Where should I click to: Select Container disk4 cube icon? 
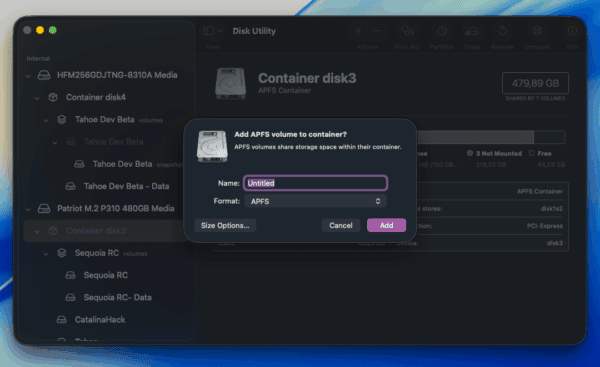coord(53,97)
